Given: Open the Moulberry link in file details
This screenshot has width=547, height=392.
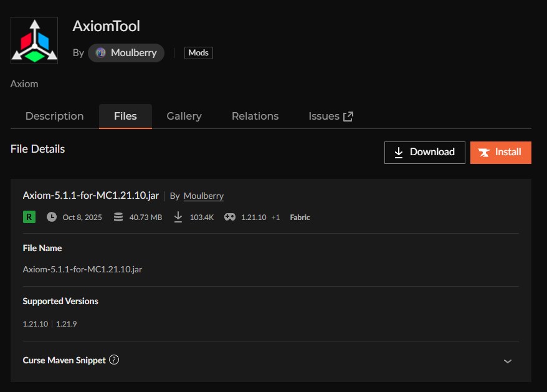Looking at the screenshot, I should point(203,196).
